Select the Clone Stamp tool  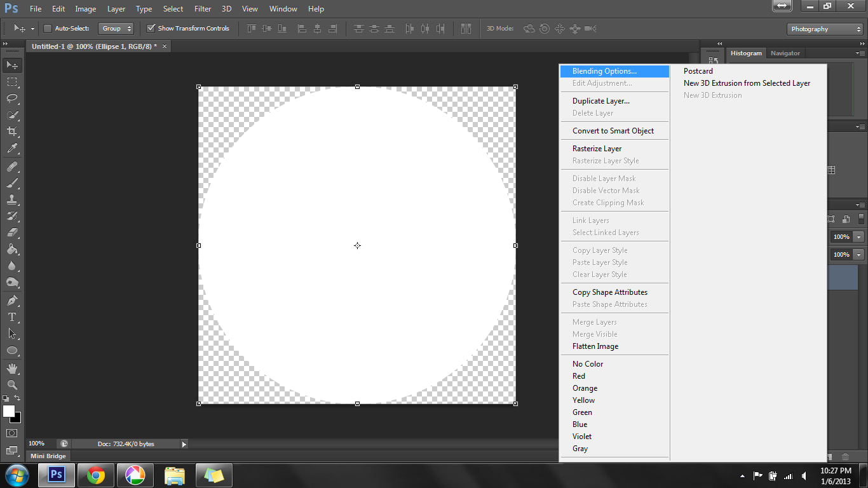12,200
